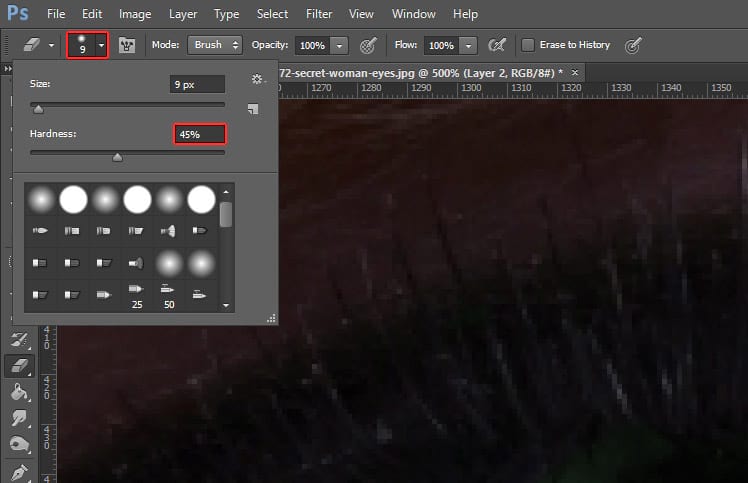Click the brush list scroll down arrow
Image resolution: width=748 pixels, height=483 pixels.
click(226, 305)
